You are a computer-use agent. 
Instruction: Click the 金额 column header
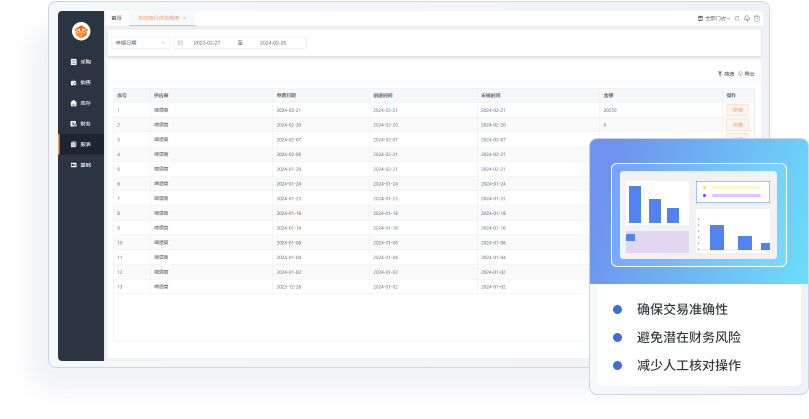(608, 95)
